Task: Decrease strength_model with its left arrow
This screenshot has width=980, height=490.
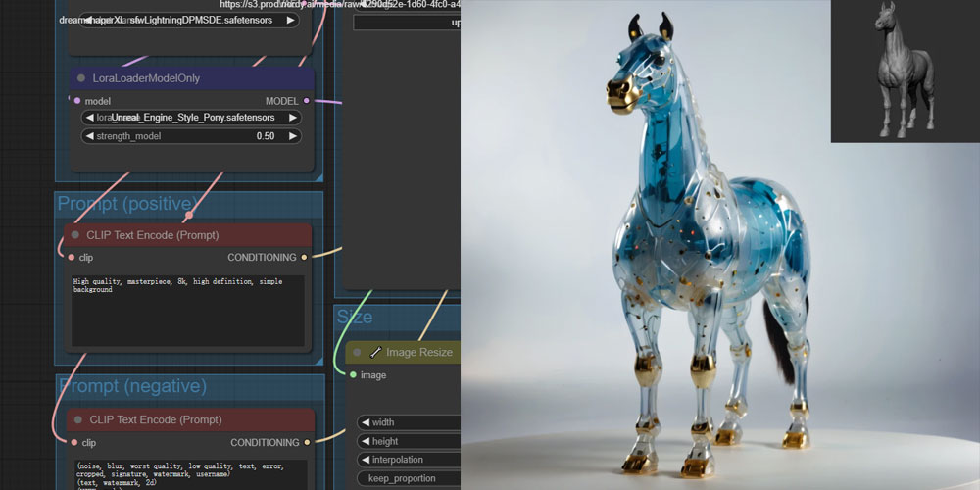Action: click(x=89, y=136)
